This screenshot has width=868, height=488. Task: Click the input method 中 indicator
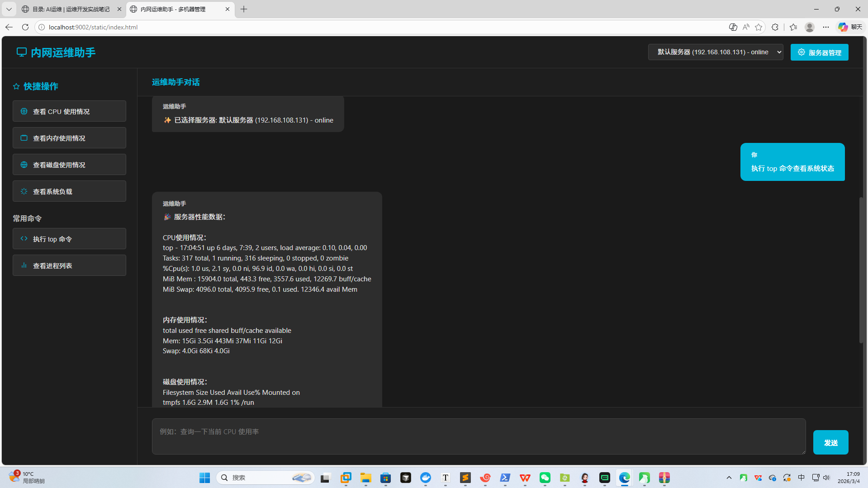tap(802, 478)
